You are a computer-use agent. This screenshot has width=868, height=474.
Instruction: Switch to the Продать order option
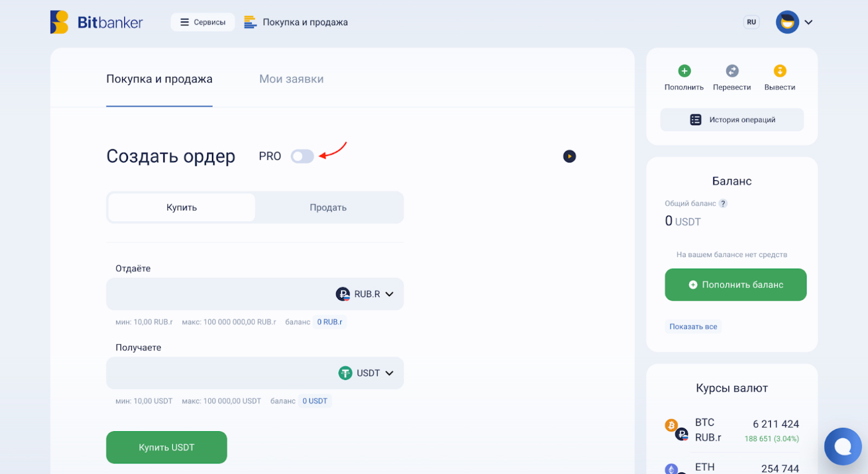(328, 208)
